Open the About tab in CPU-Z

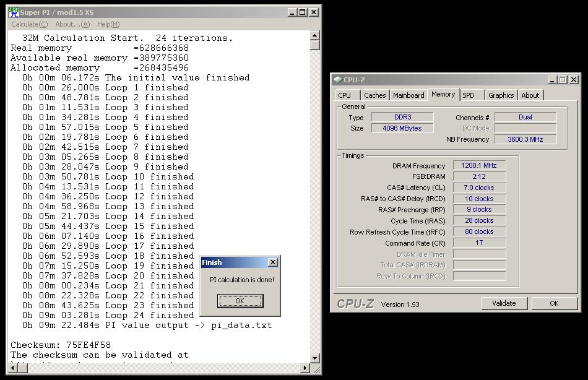(x=530, y=95)
